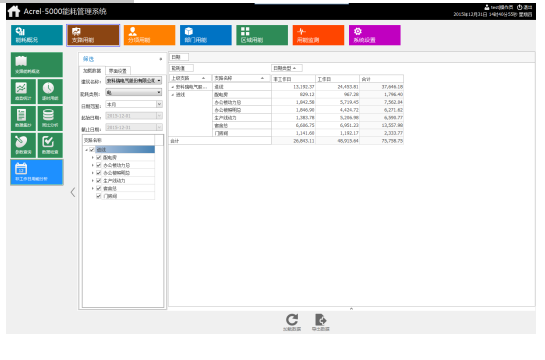This screenshot has width=545, height=360.
Task: Click the user operator icon at top right
Action: coord(487,7)
